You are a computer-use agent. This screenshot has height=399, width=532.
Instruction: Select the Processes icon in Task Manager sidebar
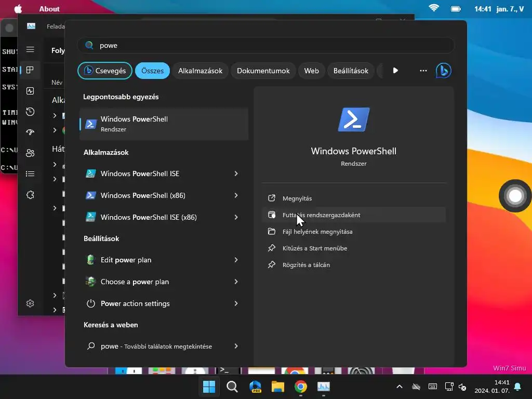[30, 70]
